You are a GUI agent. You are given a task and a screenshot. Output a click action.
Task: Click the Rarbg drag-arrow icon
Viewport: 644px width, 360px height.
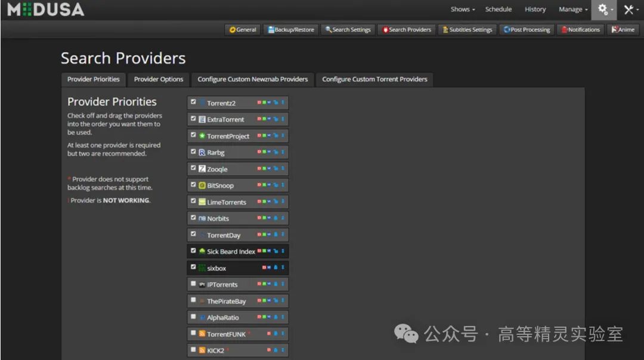click(x=283, y=152)
